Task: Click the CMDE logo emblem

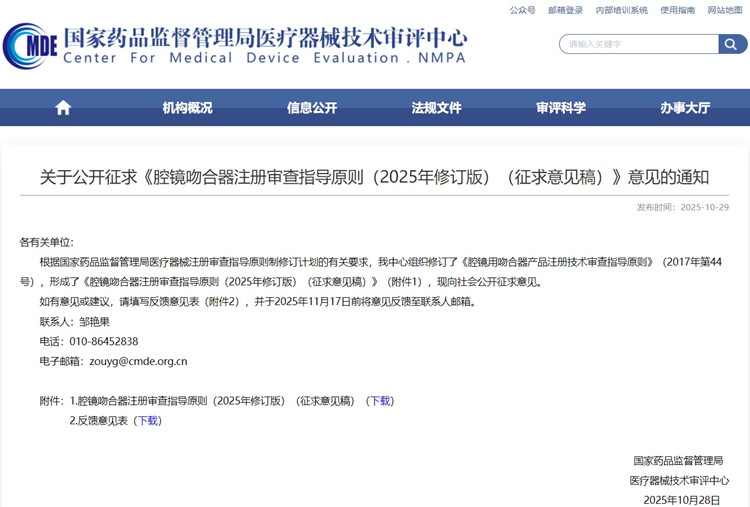Action: (x=30, y=45)
